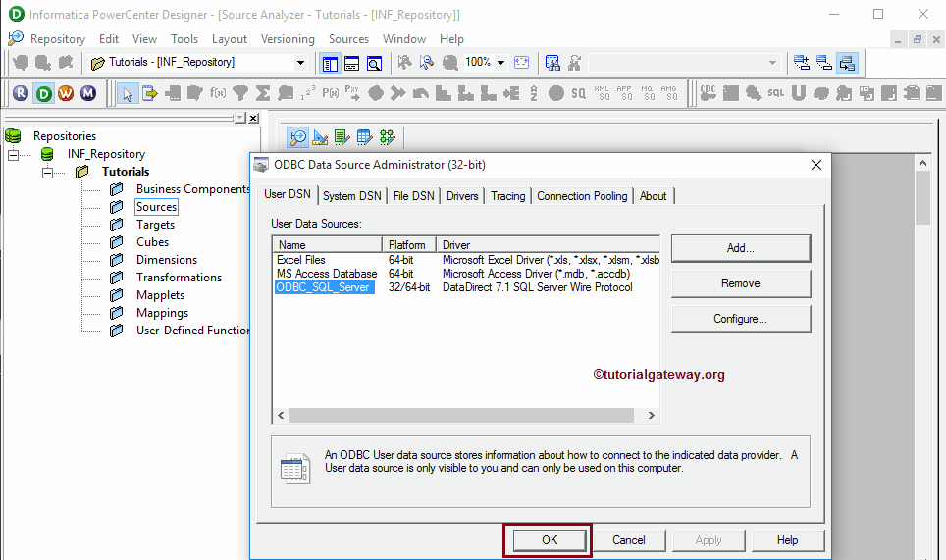Open the Versioning menu
This screenshot has height=560, width=946.
[288, 39]
